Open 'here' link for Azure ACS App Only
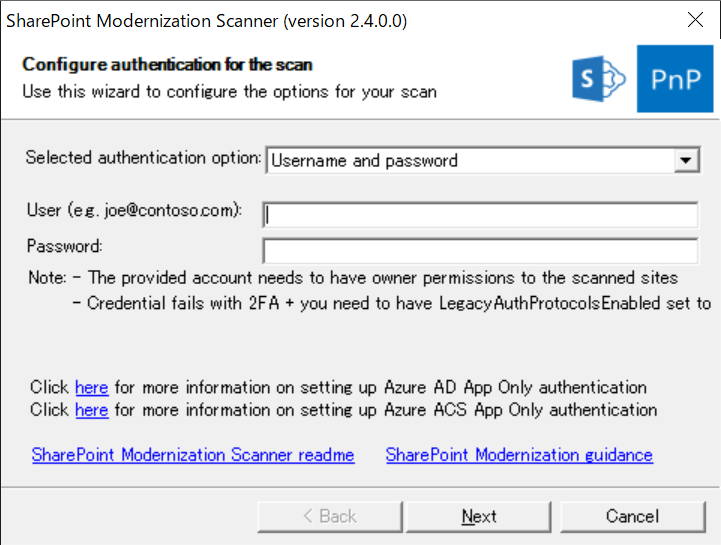 (91, 410)
